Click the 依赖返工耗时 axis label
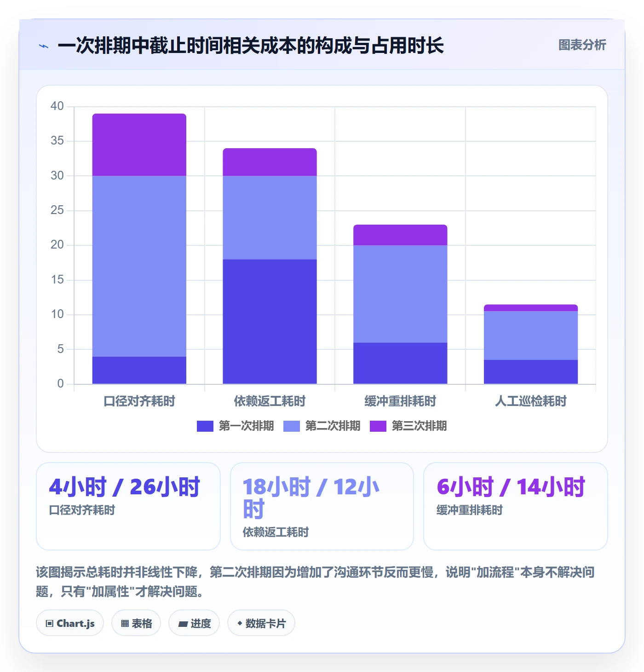 coord(270,401)
